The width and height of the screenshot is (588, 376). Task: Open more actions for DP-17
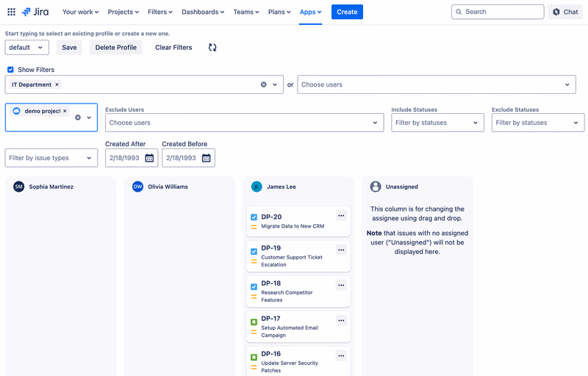[341, 320]
